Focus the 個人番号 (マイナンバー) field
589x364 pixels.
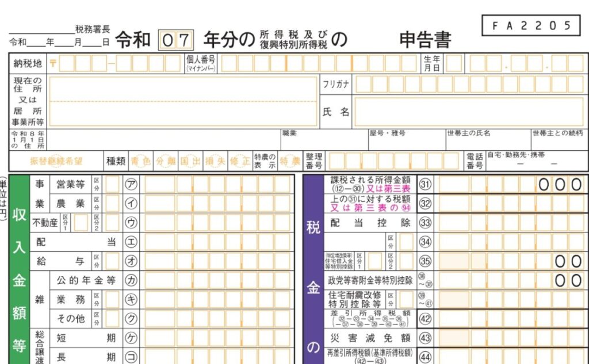click(319, 63)
